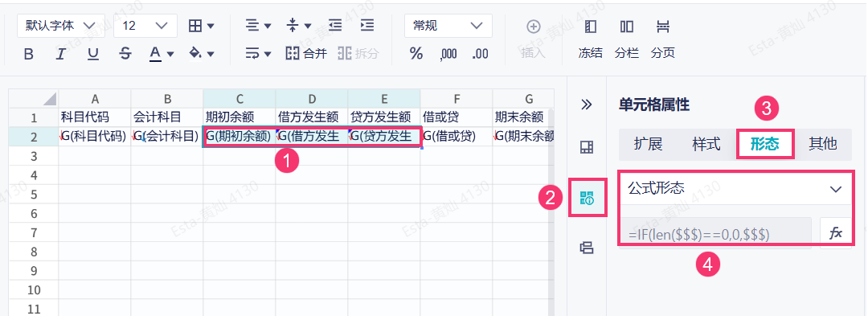Click the 分页 pagination button
Screen dimensions: 868x316
click(x=662, y=39)
